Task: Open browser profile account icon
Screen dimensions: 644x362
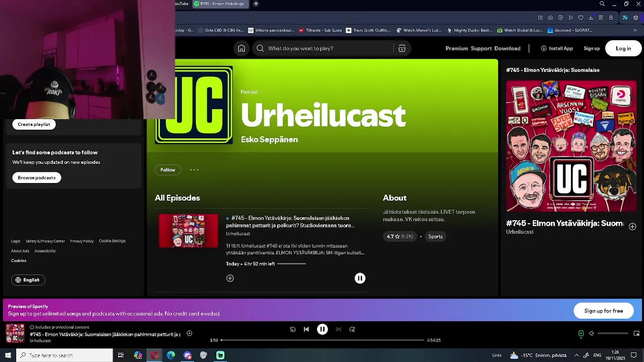Action: coord(611,18)
